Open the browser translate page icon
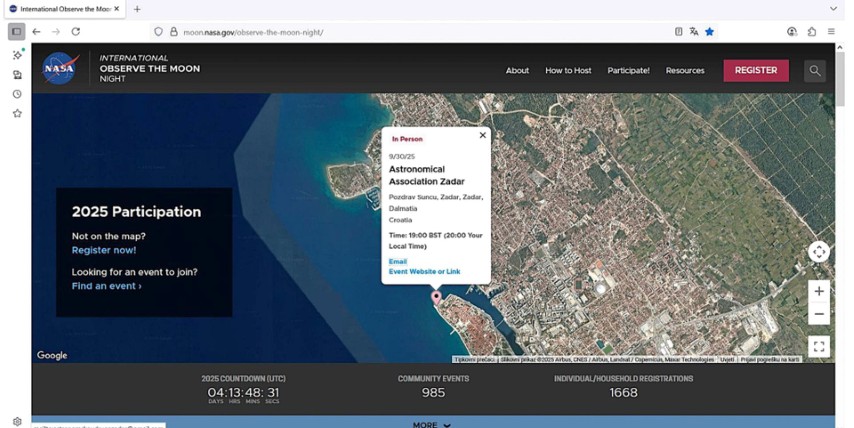 click(x=694, y=32)
